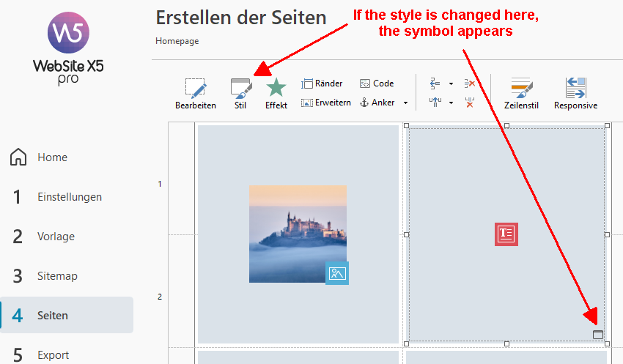Click the Anker anchor button

(x=377, y=103)
